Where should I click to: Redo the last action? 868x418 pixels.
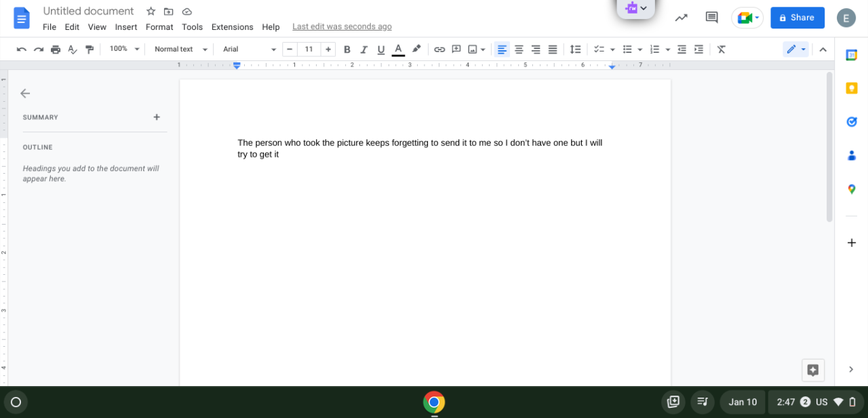tap(39, 50)
